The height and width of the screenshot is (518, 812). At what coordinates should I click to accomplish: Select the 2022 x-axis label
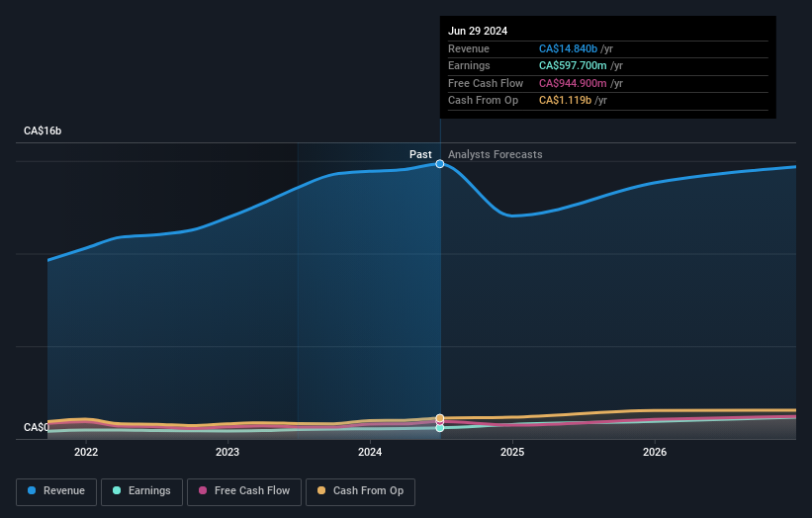(x=86, y=452)
